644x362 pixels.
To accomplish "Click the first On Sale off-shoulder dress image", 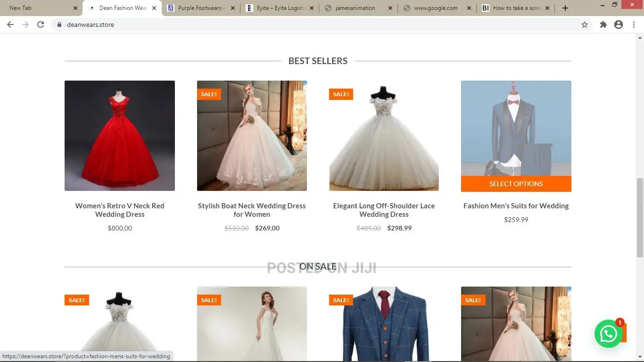I will pyautogui.click(x=120, y=324).
